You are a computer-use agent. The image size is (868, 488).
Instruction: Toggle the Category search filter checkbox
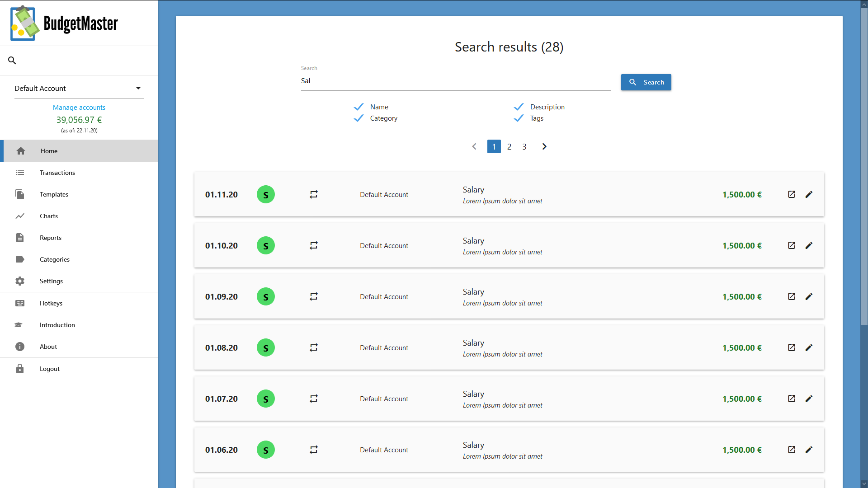click(x=359, y=118)
